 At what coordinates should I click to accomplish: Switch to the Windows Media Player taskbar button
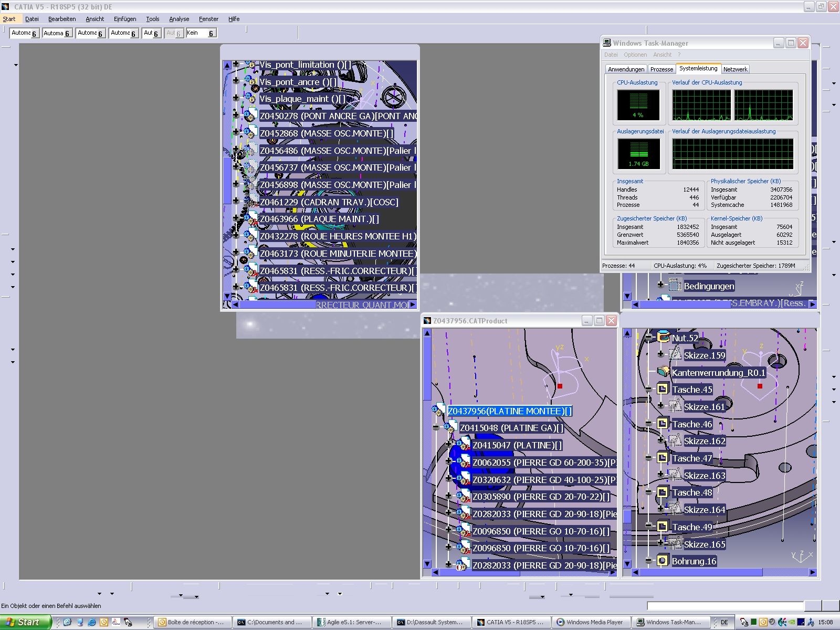[x=591, y=622]
